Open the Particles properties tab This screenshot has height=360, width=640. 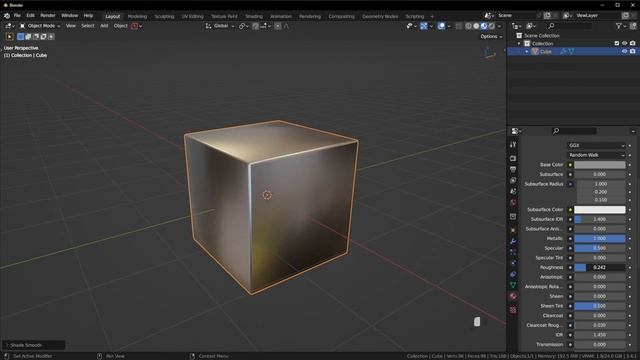pos(513,253)
